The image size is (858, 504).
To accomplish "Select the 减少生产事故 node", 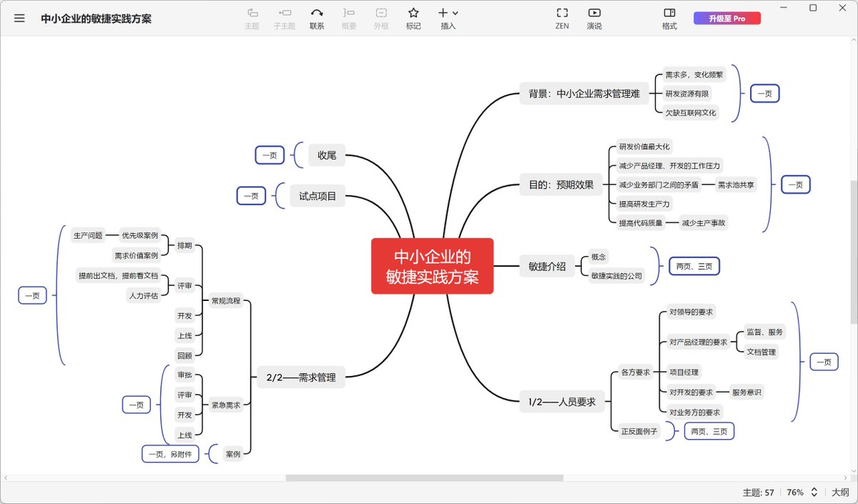I will [x=703, y=222].
